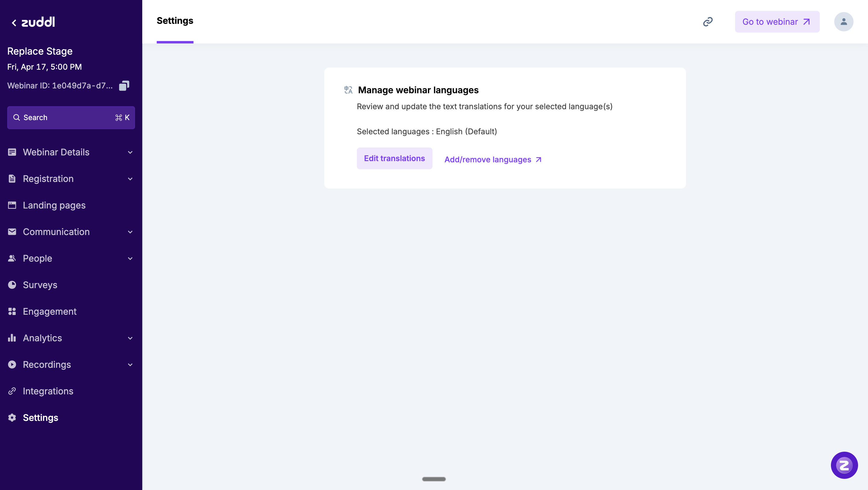Expand the Registration submenu chevron
Screen dimensions: 868x490
[130, 179]
